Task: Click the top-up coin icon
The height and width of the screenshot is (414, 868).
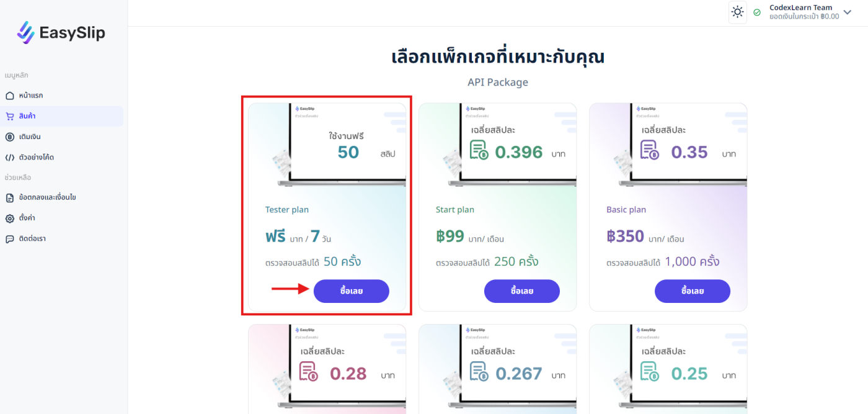Action: pyautogui.click(x=9, y=137)
